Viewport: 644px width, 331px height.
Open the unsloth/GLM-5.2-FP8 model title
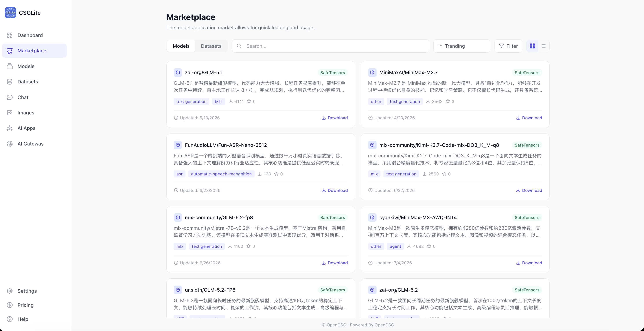[x=210, y=290]
